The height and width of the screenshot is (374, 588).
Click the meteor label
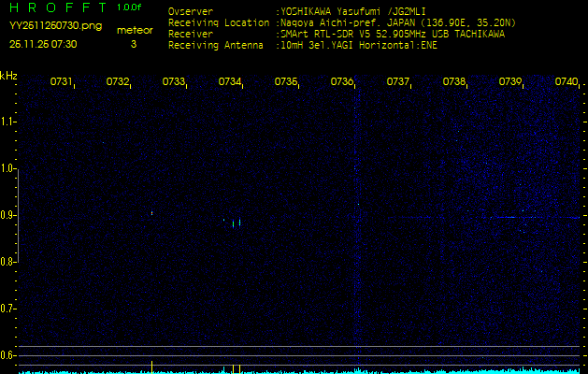click(135, 30)
